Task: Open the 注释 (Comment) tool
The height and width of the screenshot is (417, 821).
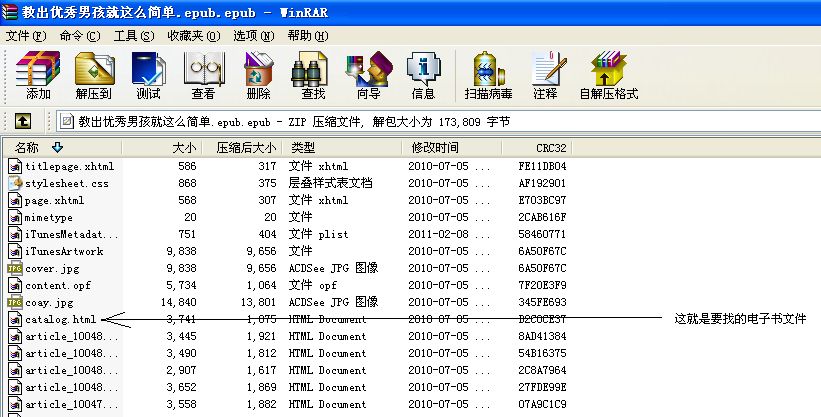Action: (x=546, y=75)
